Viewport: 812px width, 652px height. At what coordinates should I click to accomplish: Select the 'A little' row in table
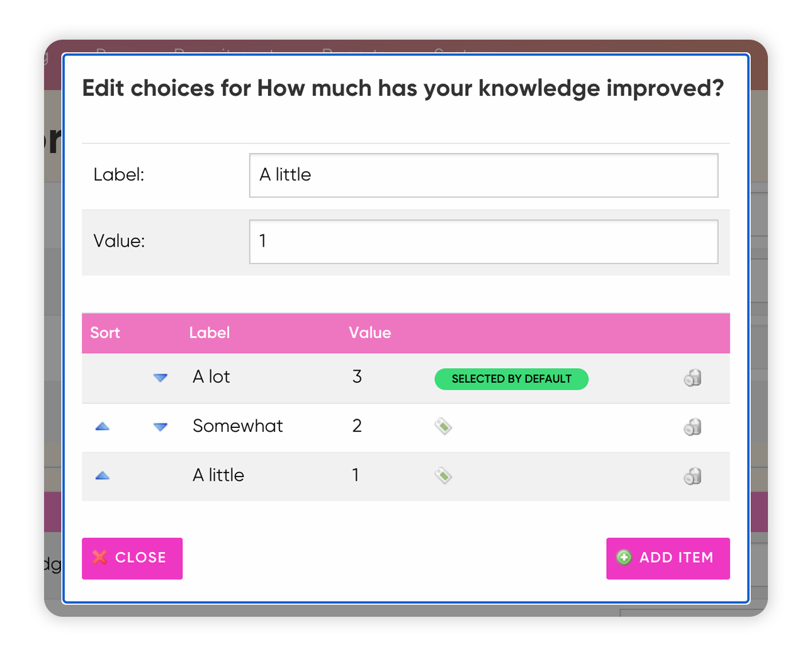tap(406, 476)
